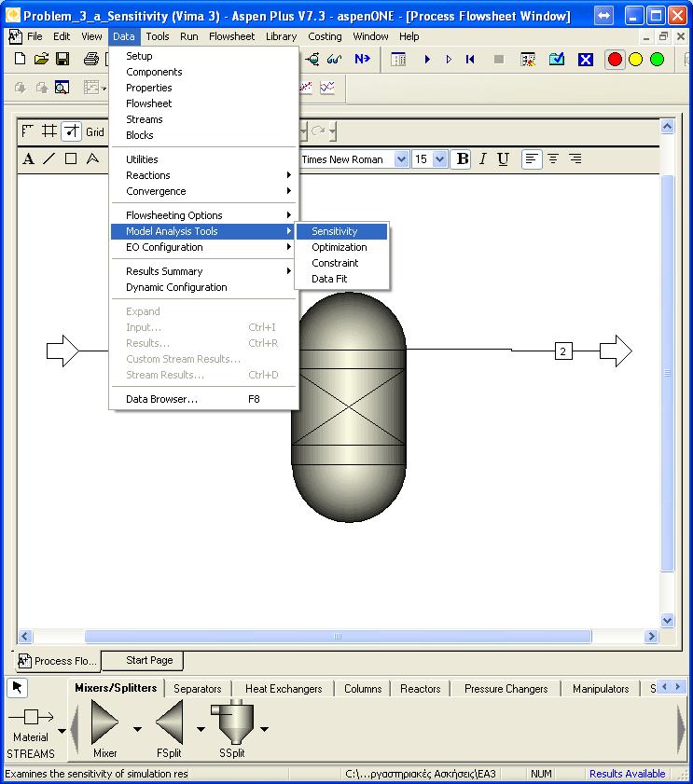Open the Flowsheeting Options menu entry
This screenshot has width=693, height=784.
[203, 215]
